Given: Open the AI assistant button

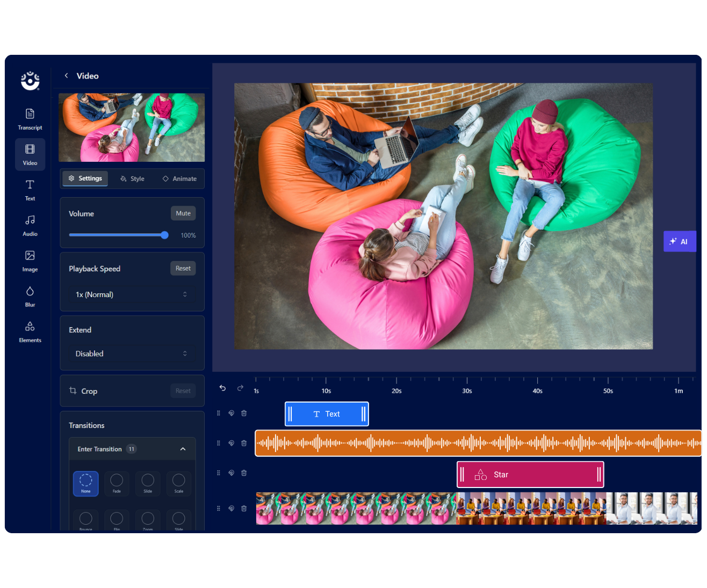Looking at the screenshot, I should (680, 241).
